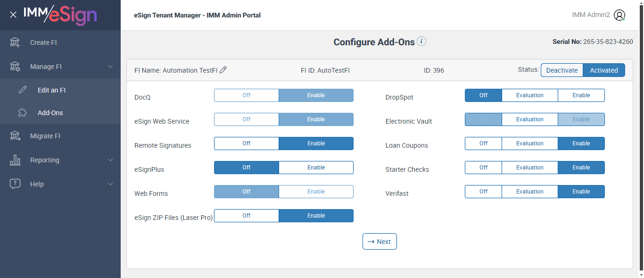
Task: Turn DropSpot to Evaluation
Action: [x=529, y=95]
